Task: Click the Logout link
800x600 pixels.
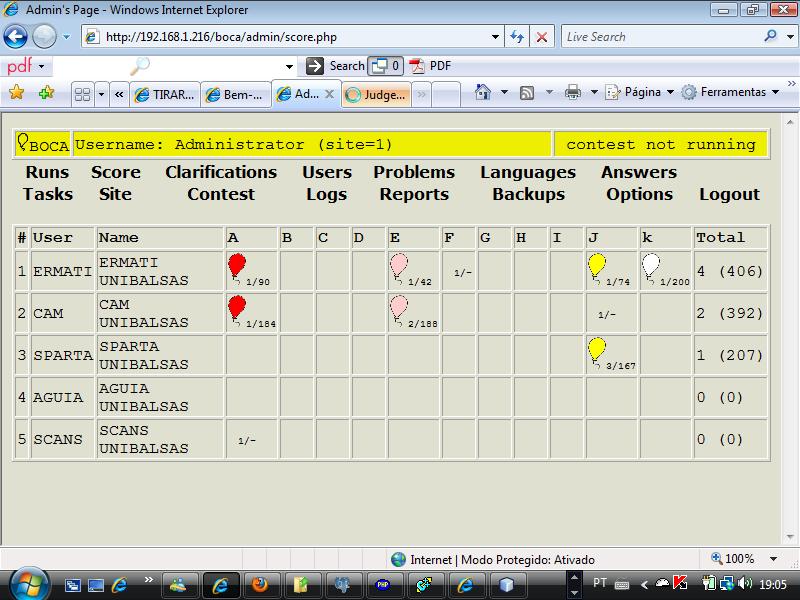Action: (x=729, y=194)
